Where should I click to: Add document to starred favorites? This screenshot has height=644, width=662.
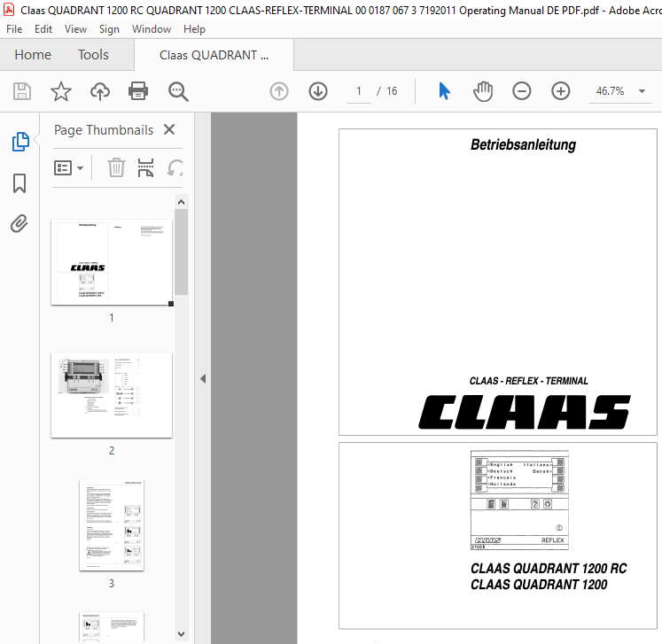(x=61, y=91)
